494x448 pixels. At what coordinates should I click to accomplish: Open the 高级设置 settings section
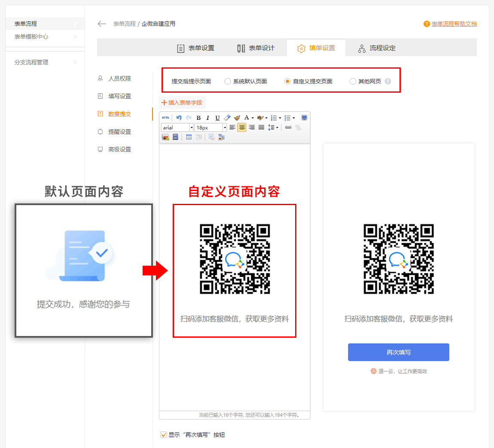[114, 149]
